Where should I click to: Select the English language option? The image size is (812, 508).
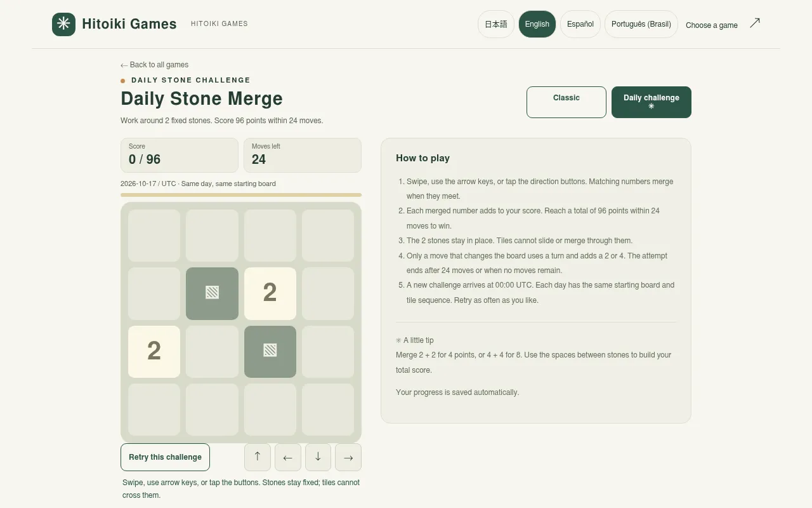[537, 24]
